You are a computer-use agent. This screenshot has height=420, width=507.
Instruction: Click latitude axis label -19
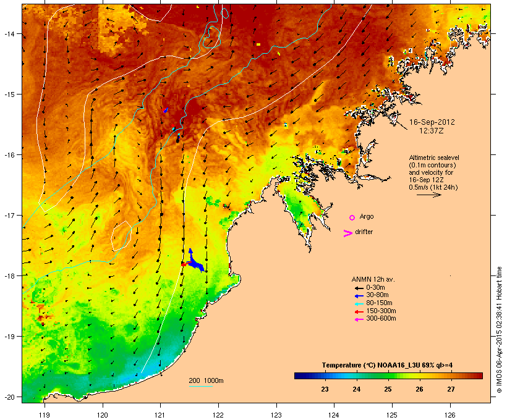[9, 337]
